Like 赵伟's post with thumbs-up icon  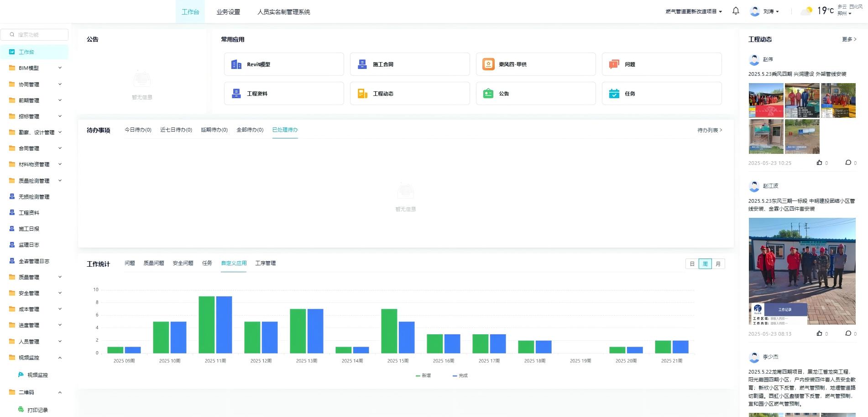pos(819,163)
